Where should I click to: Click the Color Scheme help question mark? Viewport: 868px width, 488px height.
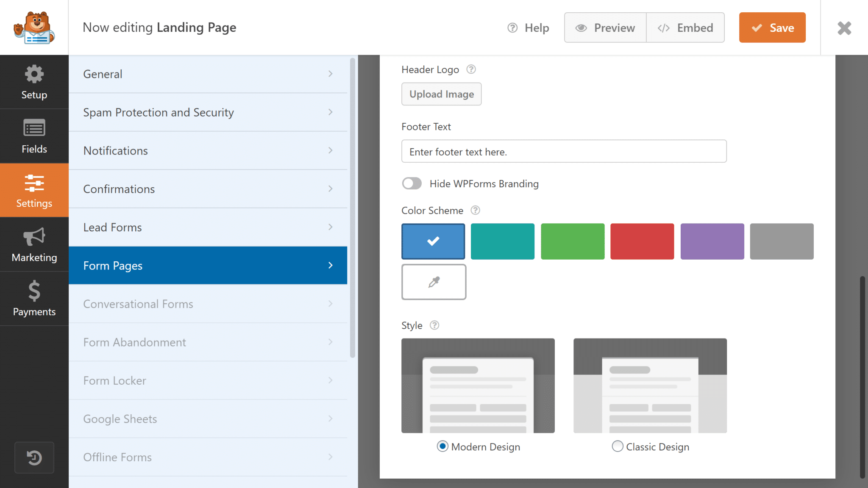[x=475, y=210]
